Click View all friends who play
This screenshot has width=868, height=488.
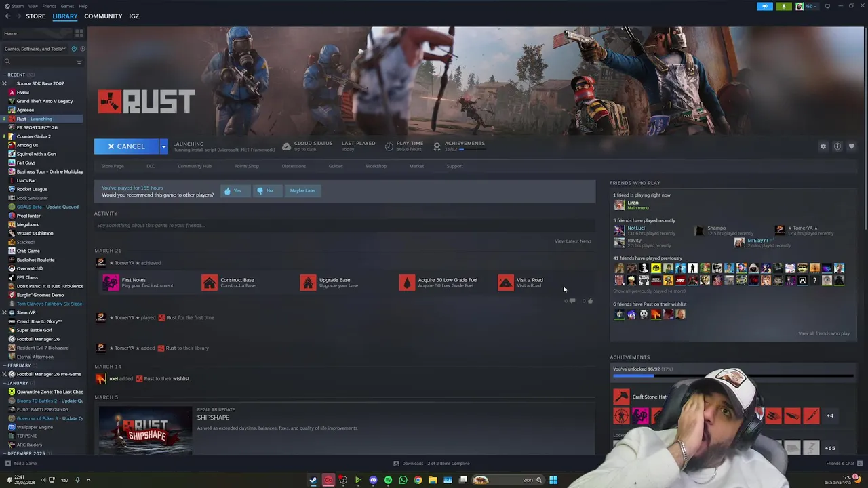(824, 333)
